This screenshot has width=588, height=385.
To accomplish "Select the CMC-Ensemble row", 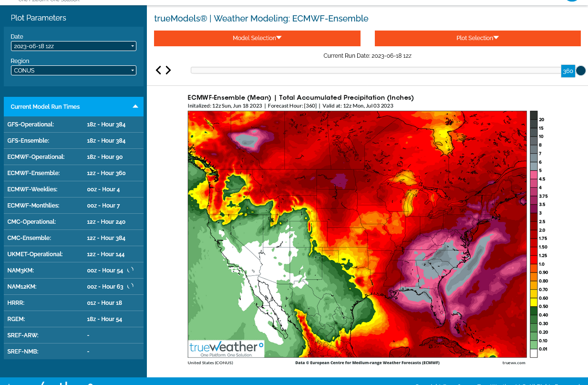I will click(73, 238).
